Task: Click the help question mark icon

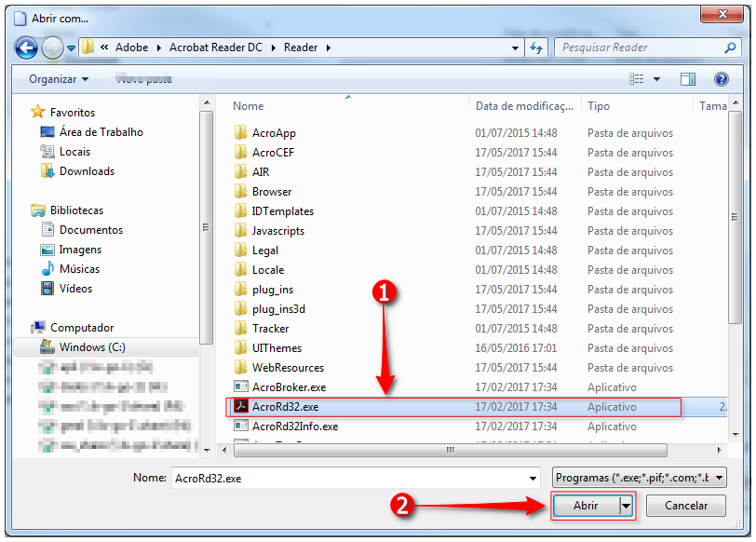Action: 722,78
